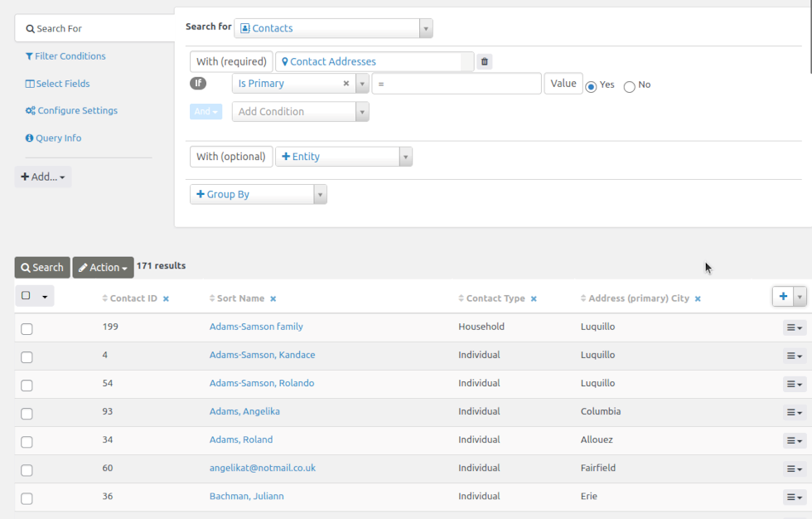
Task: Open the Group By dropdown
Action: coord(258,194)
